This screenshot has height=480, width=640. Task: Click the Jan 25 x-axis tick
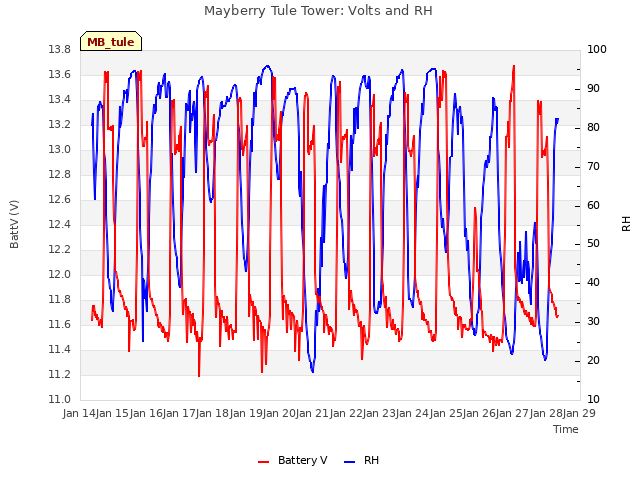(446, 413)
